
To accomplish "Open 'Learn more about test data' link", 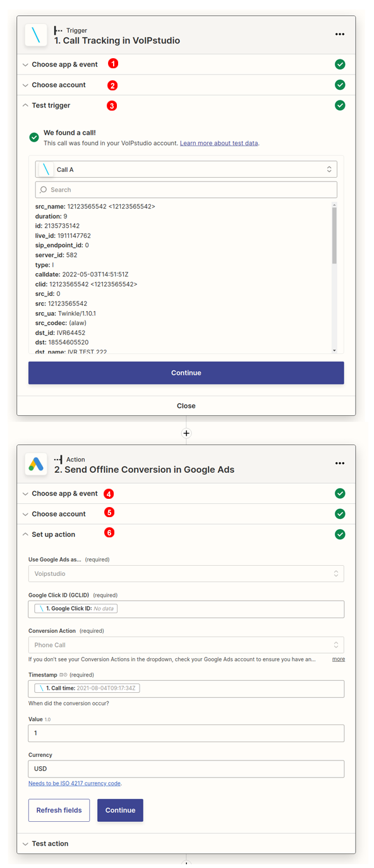I will (219, 144).
